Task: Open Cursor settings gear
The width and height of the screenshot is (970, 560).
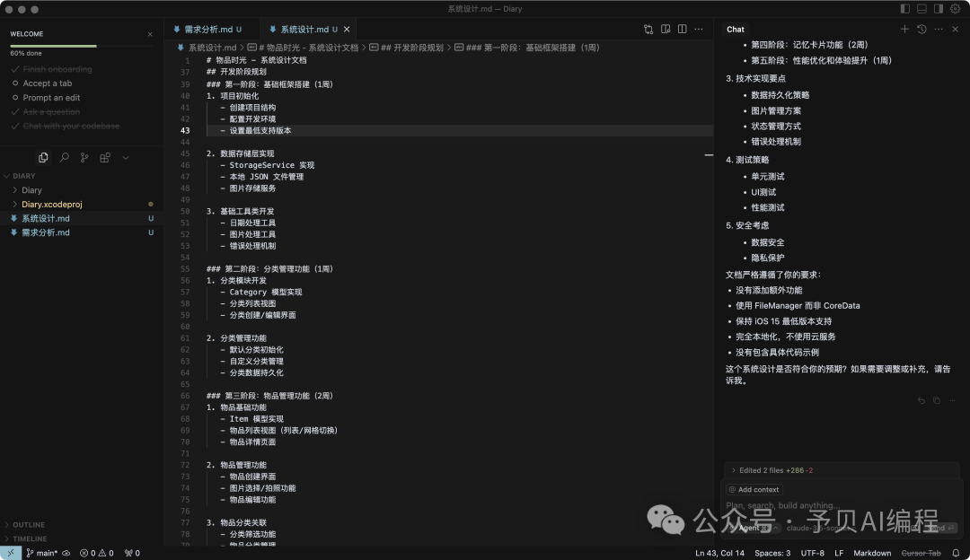Action: 955,9
